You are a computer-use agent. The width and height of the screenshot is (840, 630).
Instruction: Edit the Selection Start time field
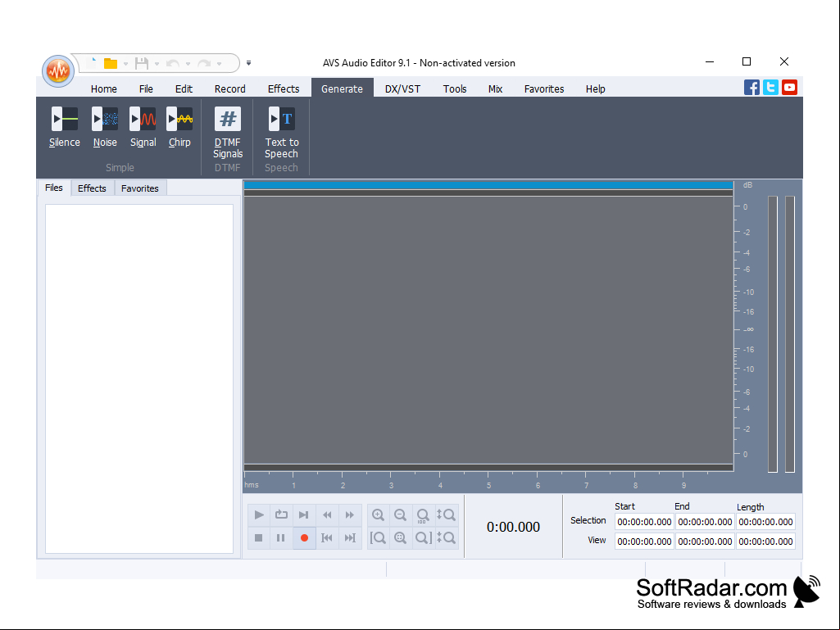point(644,522)
